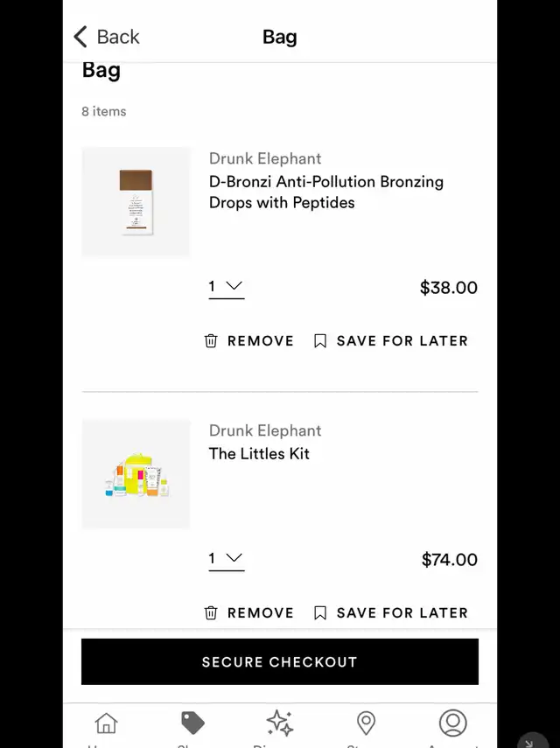Click trash icon for The Littles Kit
The width and height of the screenshot is (560, 748).
(x=211, y=612)
